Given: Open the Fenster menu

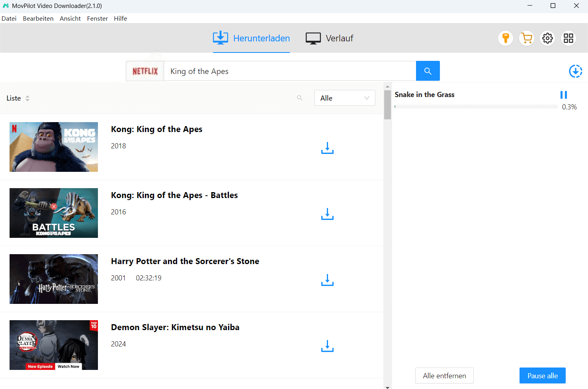Looking at the screenshot, I should coord(98,18).
